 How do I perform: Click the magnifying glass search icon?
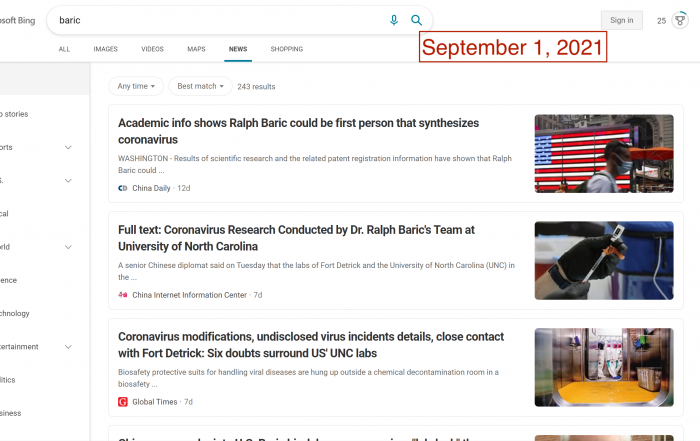[x=416, y=20]
